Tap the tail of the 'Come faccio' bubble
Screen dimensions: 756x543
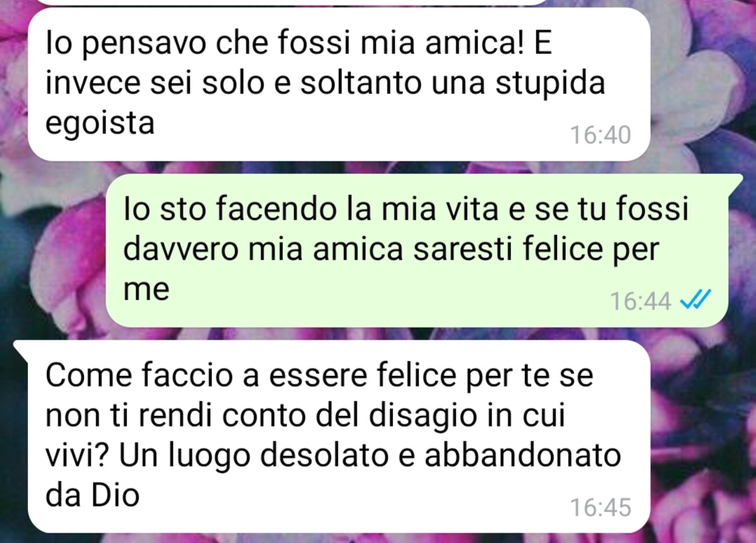point(21,349)
